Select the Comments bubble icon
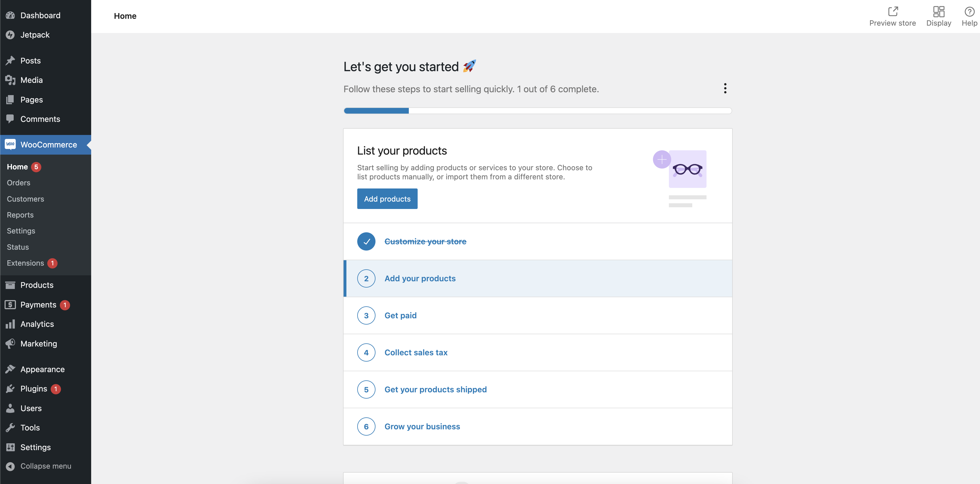The image size is (980, 484). click(x=10, y=119)
